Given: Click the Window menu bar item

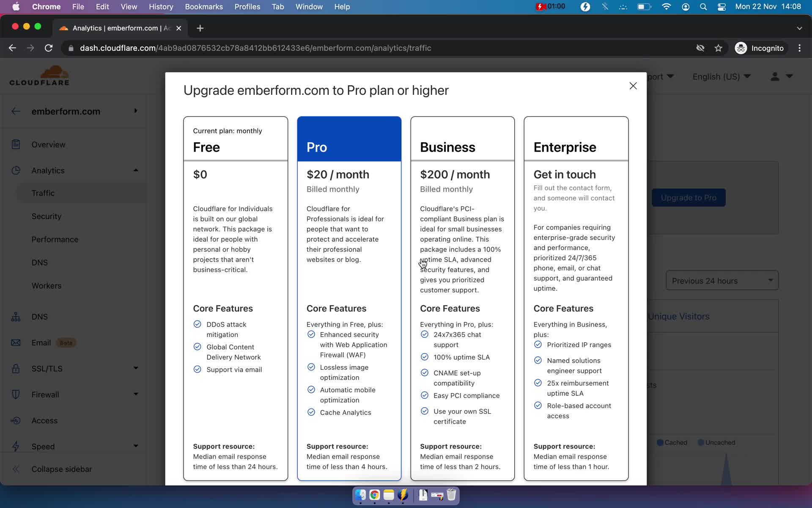Looking at the screenshot, I should pyautogui.click(x=309, y=6).
